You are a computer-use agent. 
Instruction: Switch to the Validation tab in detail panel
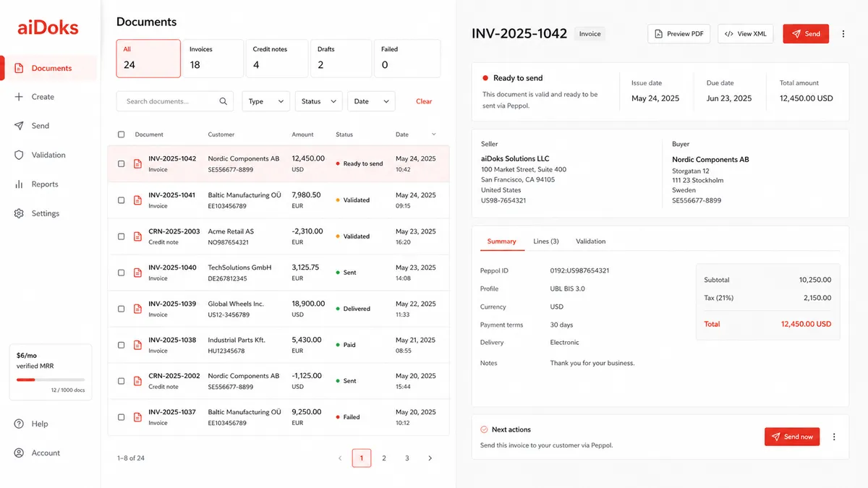pyautogui.click(x=591, y=241)
